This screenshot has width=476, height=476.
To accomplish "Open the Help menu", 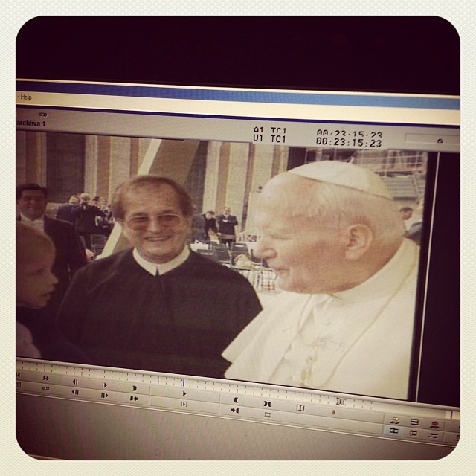I will 26,97.
